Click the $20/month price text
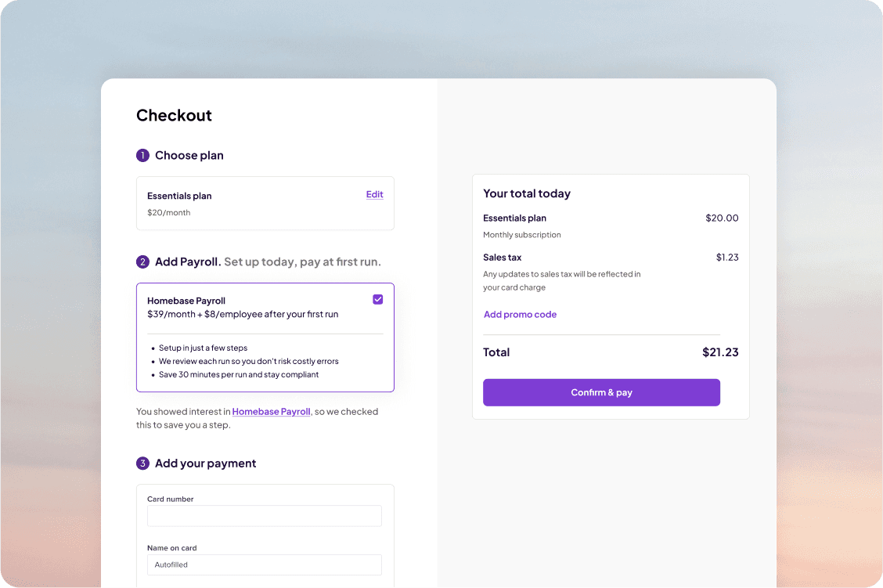The height and width of the screenshot is (588, 883). point(168,212)
